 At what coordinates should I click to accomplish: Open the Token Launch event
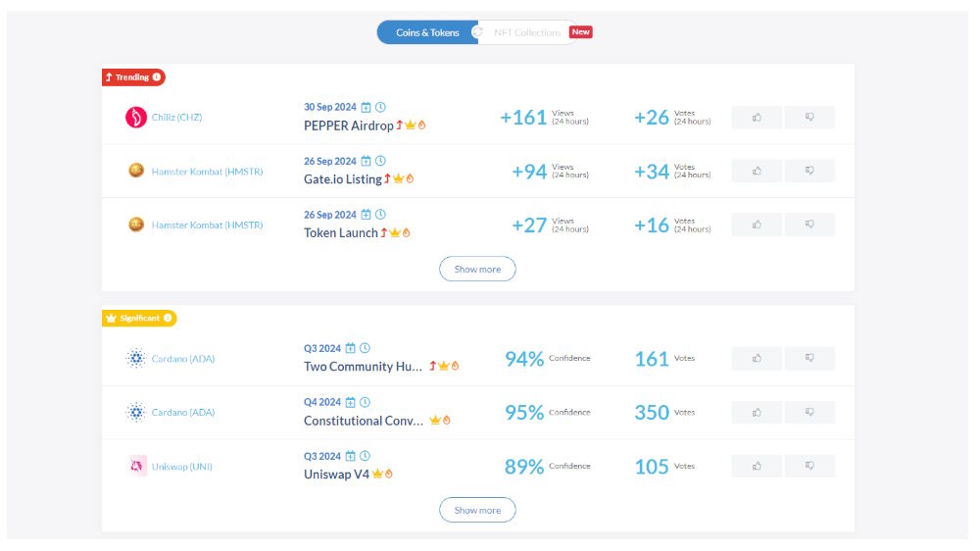pos(341,233)
